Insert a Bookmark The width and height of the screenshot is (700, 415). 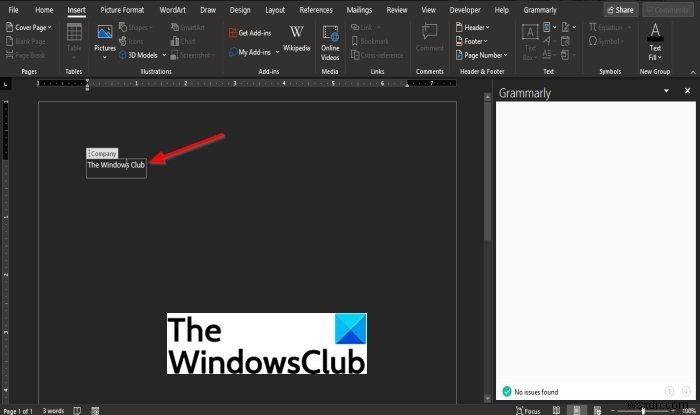point(370,42)
